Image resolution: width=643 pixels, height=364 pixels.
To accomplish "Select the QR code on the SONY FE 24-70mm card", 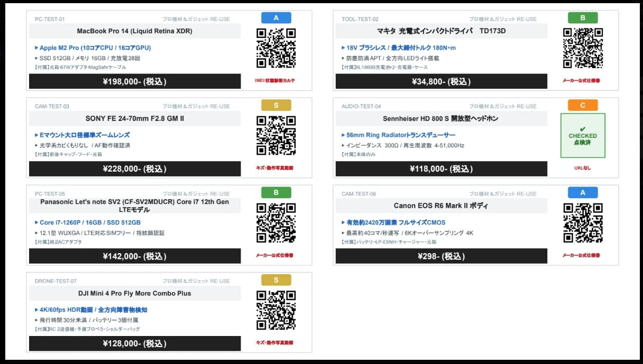I will pos(276,136).
